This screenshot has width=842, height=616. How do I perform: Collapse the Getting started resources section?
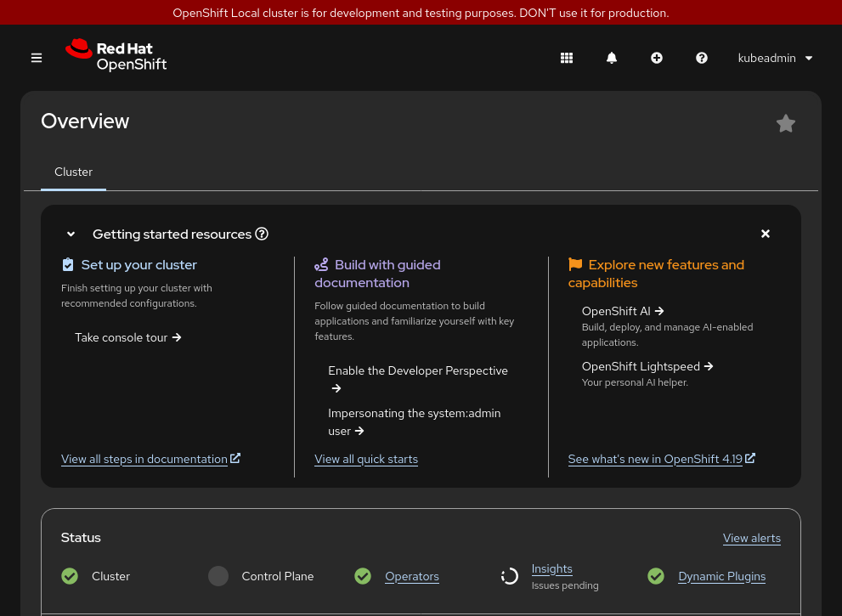[71, 234]
